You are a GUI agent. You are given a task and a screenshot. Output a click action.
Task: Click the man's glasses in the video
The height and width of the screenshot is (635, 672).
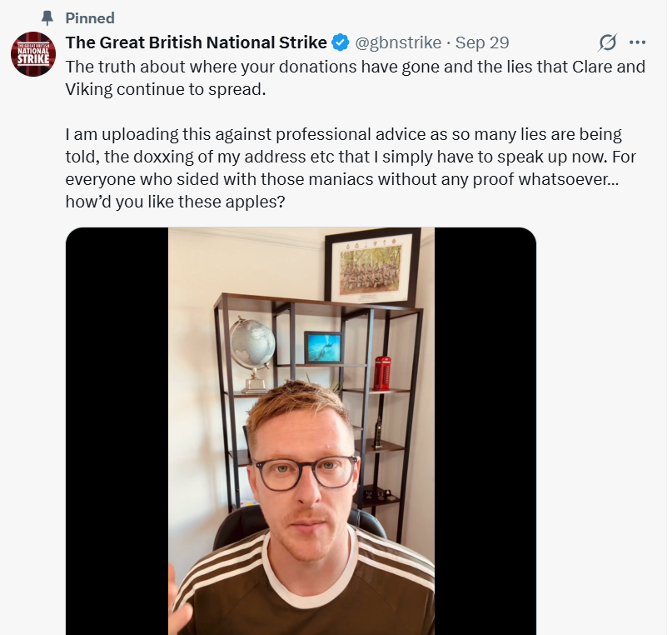304,472
